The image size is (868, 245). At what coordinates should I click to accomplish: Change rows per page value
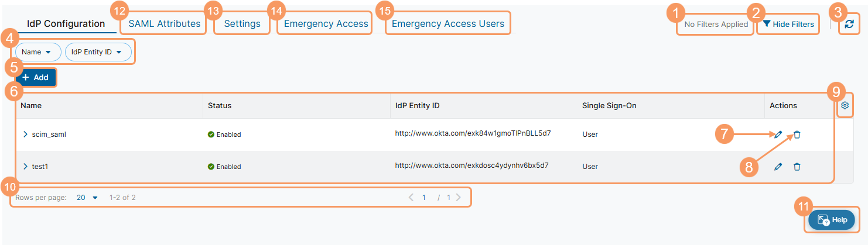tap(87, 198)
